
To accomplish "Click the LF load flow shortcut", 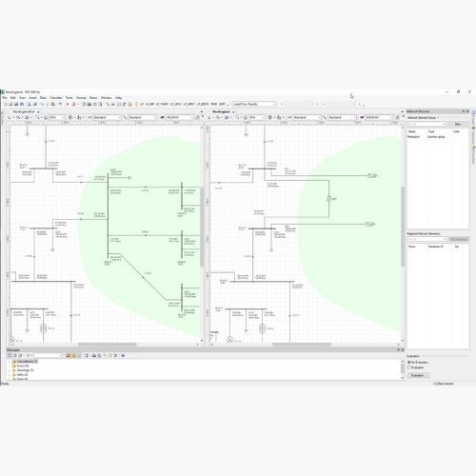I will click(142, 104).
